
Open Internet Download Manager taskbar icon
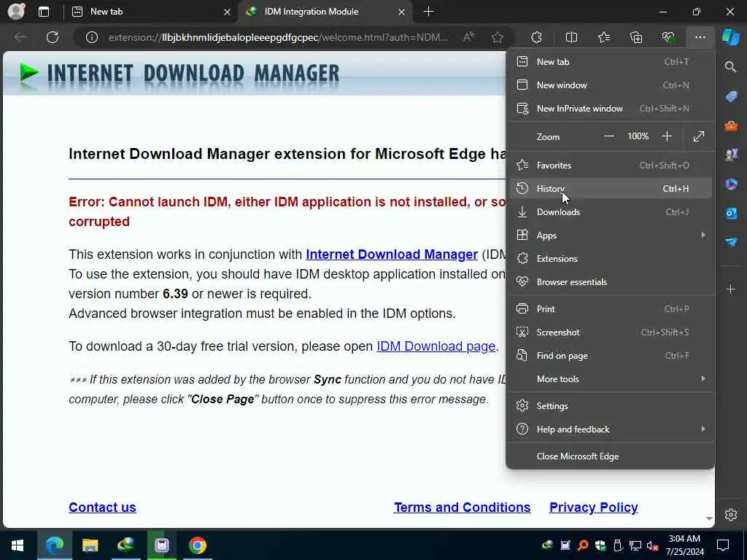coord(125,545)
